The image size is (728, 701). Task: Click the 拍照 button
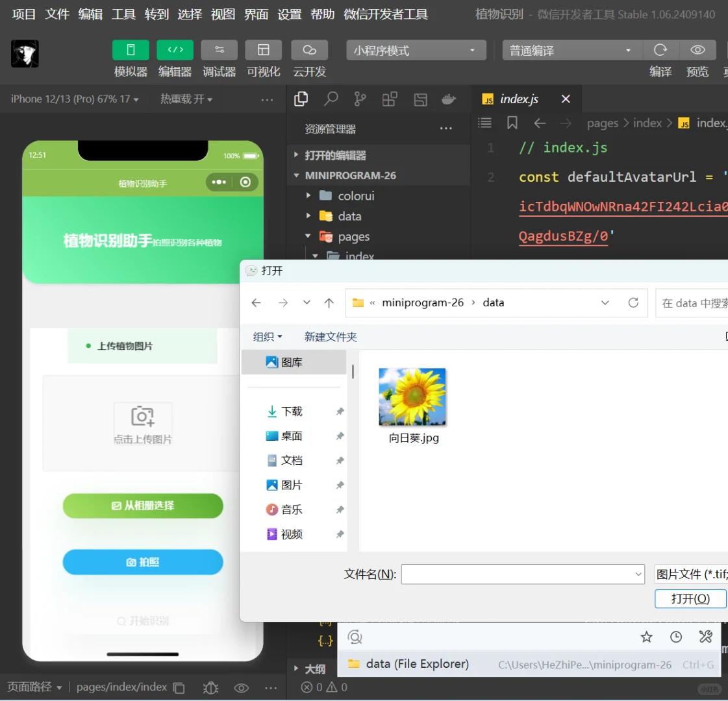click(142, 562)
